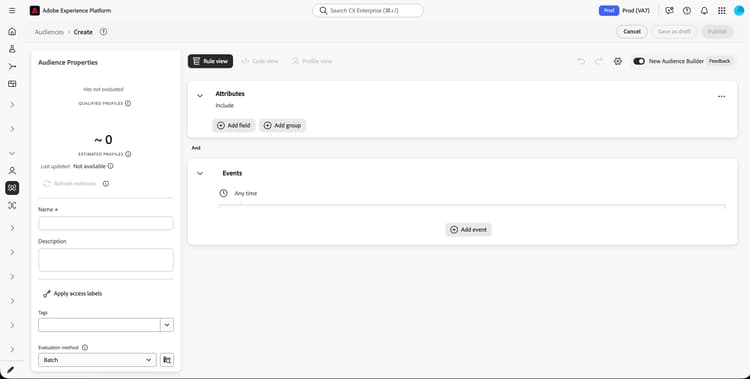Collapse the expanded sidebar section down-chevron
Viewport: 750px width, 379px height.
click(x=12, y=153)
